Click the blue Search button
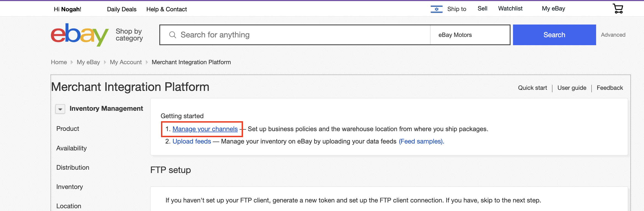This screenshot has height=211, width=644. [554, 35]
